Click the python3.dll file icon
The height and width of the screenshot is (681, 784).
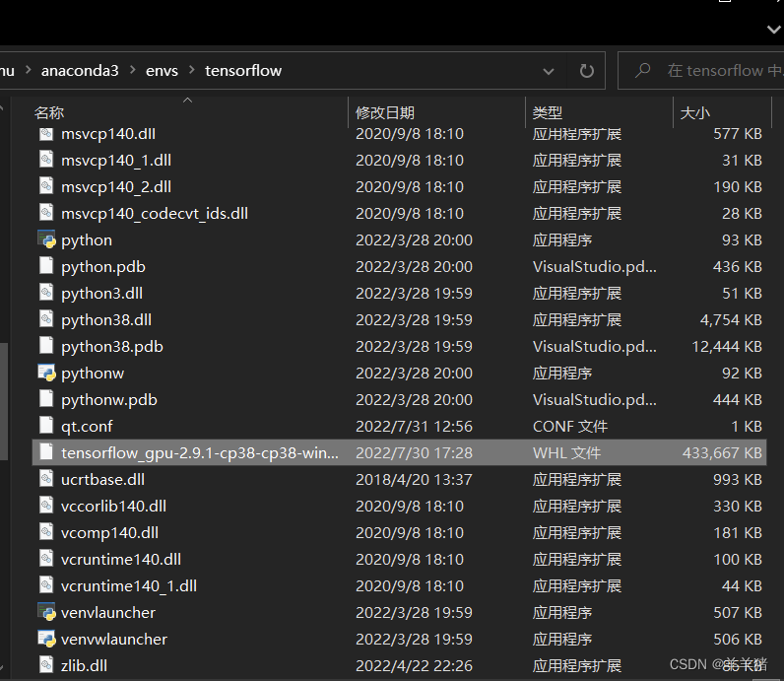(x=46, y=293)
